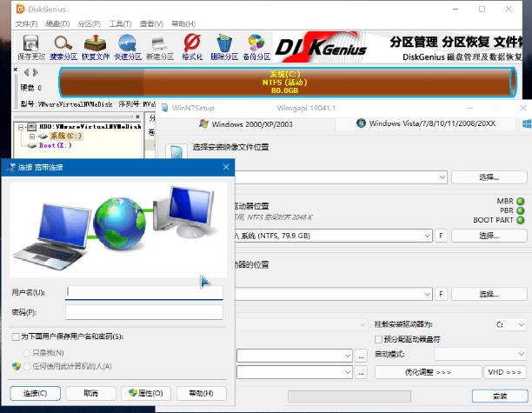The width and height of the screenshot is (532, 413).
Task: Click the install image file icon in WinNTSetup
Action: pos(176,151)
